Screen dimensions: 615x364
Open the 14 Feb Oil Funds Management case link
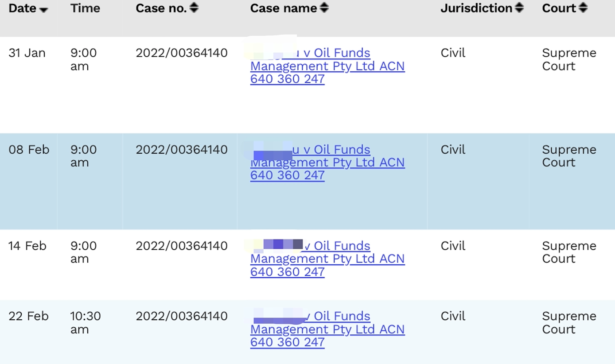pyautogui.click(x=327, y=259)
